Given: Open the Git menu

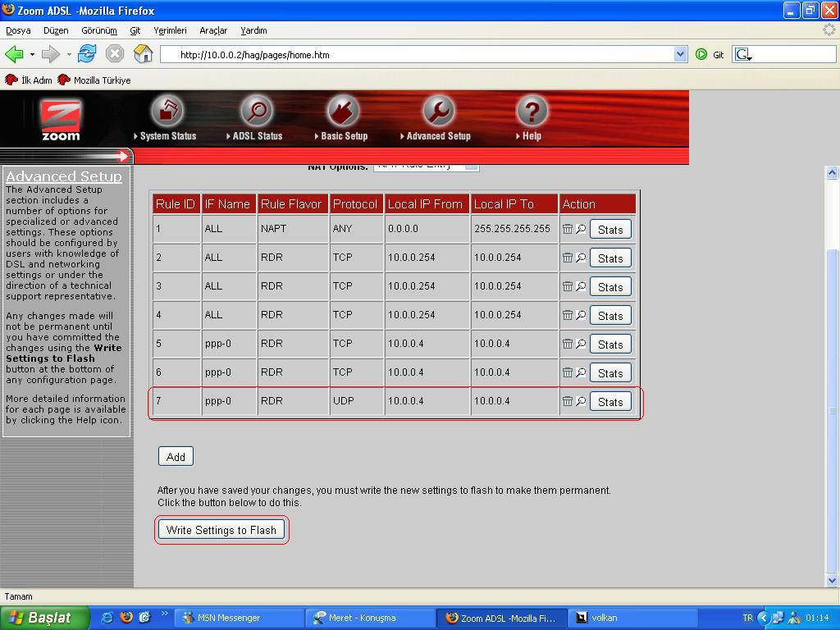Looking at the screenshot, I should (x=135, y=30).
